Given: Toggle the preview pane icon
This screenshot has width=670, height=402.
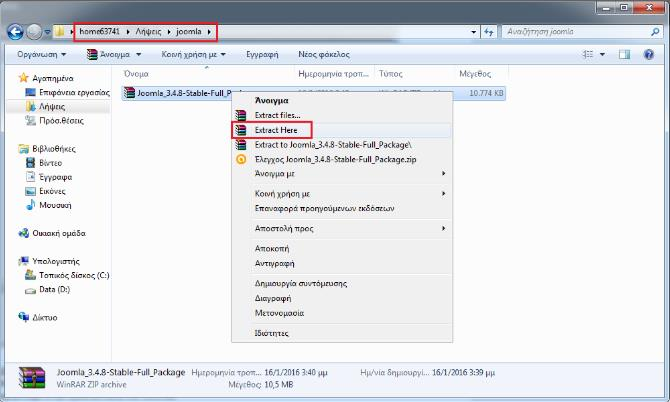Looking at the screenshot, I should tap(624, 54).
